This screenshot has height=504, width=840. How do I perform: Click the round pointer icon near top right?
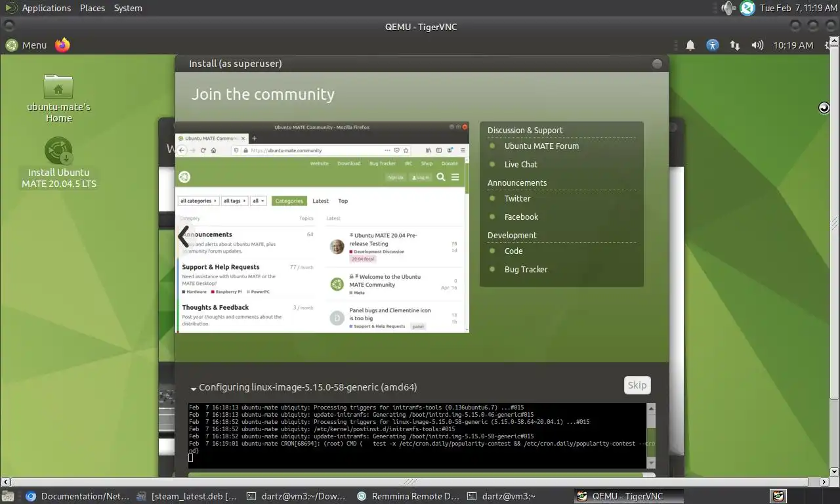click(x=824, y=108)
